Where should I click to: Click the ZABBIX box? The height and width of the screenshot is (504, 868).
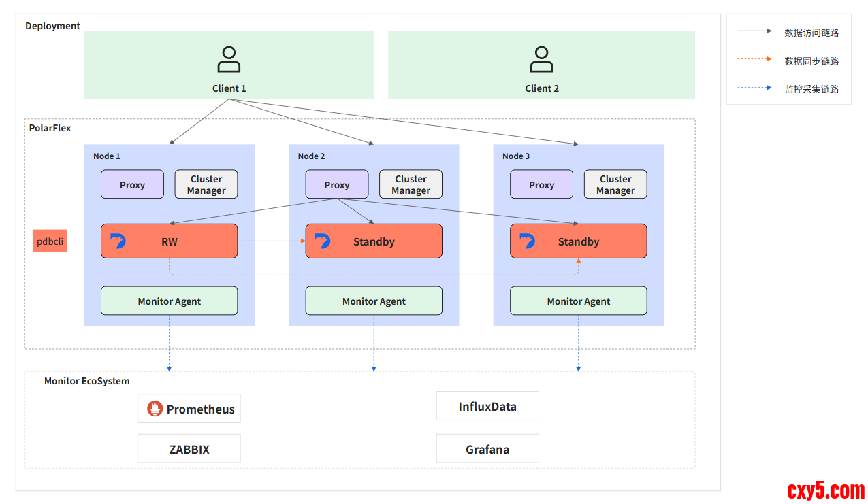coord(189,449)
